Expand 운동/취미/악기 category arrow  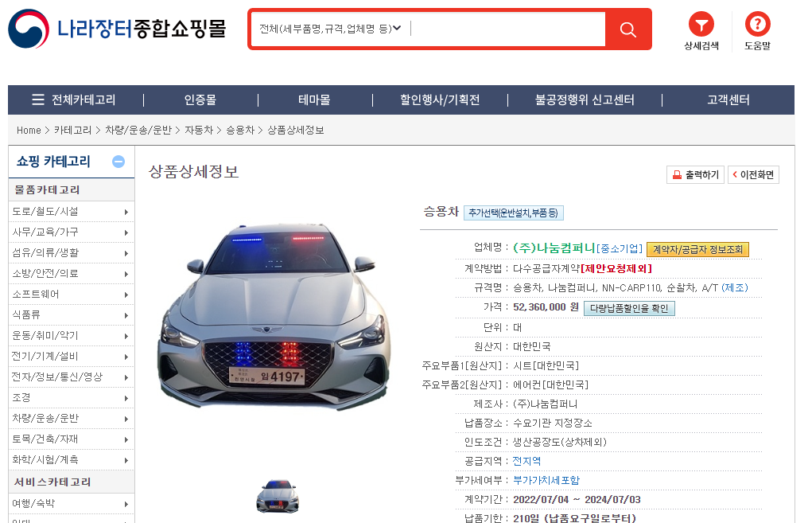pyautogui.click(x=126, y=337)
